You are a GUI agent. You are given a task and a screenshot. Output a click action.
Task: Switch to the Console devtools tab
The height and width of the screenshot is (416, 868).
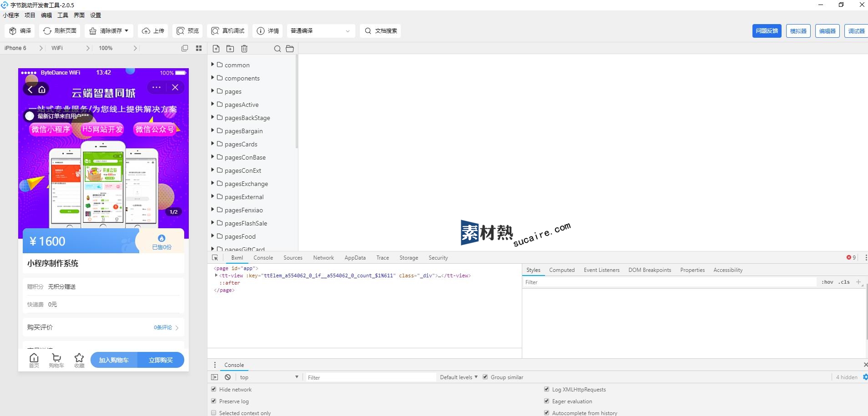263,258
